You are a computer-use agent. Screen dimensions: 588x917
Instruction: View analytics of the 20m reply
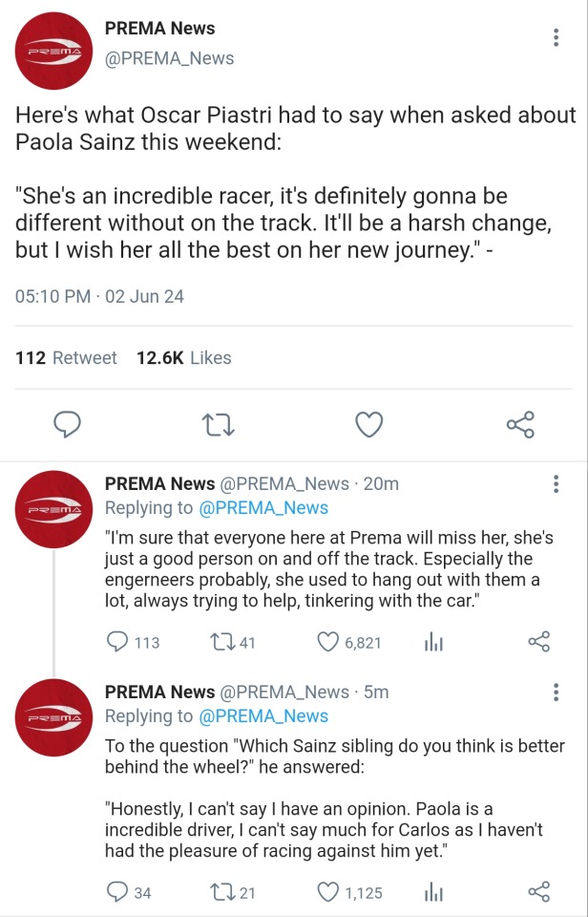[x=434, y=642]
